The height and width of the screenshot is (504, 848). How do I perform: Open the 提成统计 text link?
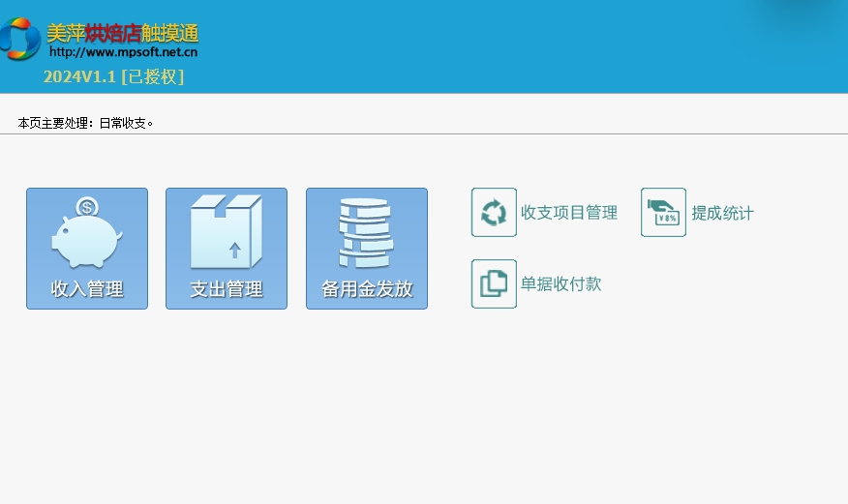pyautogui.click(x=721, y=213)
